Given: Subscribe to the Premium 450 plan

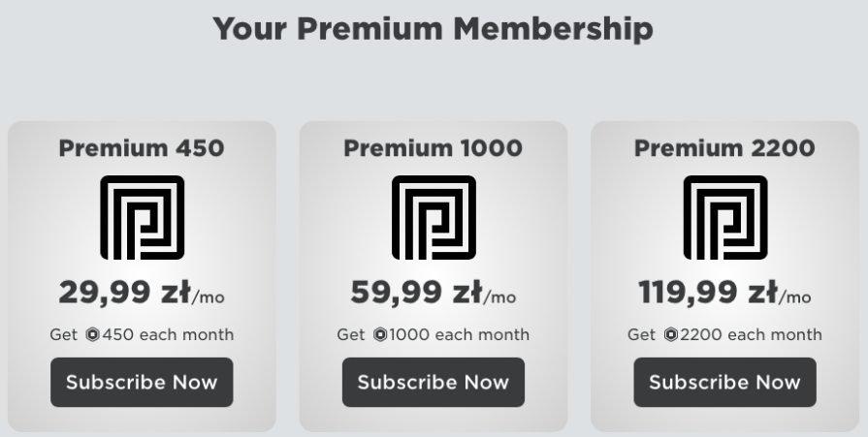Looking at the screenshot, I should 142,382.
